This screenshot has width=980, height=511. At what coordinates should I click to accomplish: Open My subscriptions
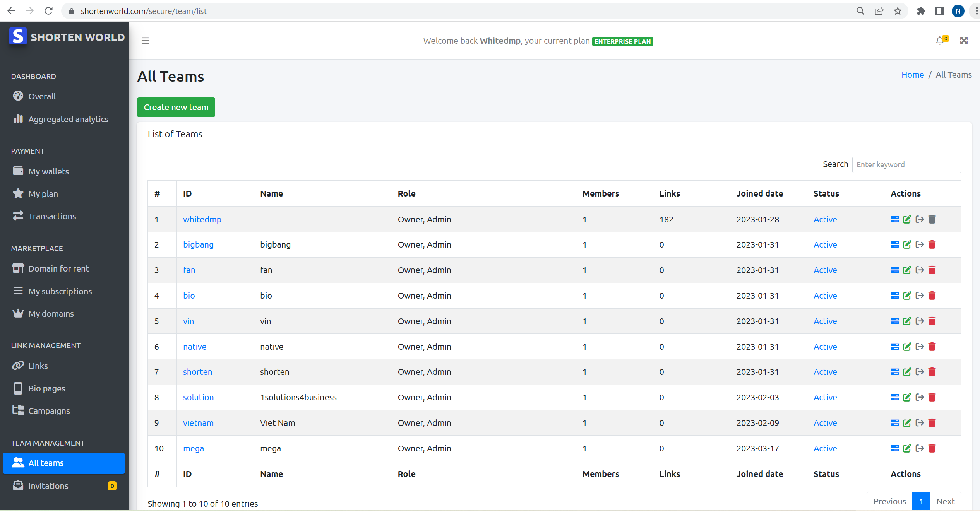(64, 291)
